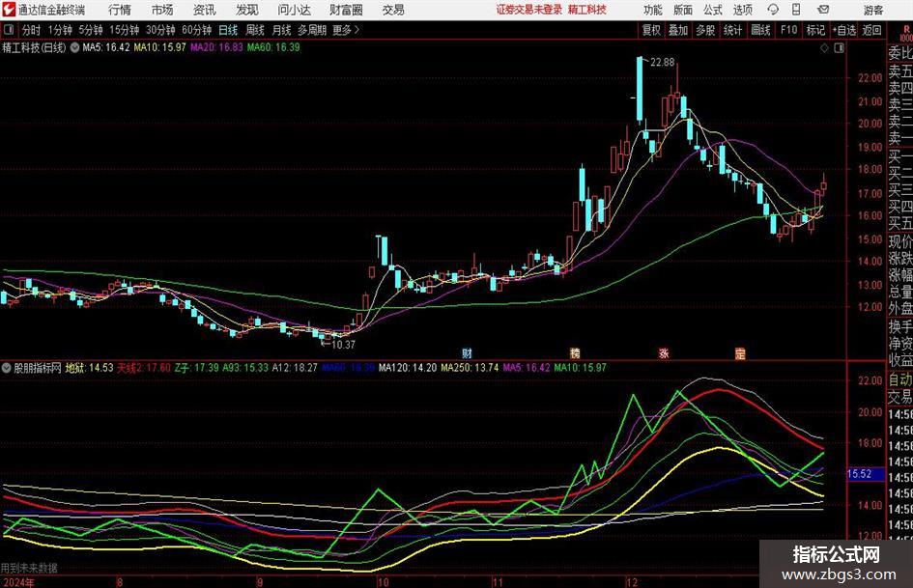Click the red 精工科技 stock name link
This screenshot has width=913, height=588.
pos(587,10)
